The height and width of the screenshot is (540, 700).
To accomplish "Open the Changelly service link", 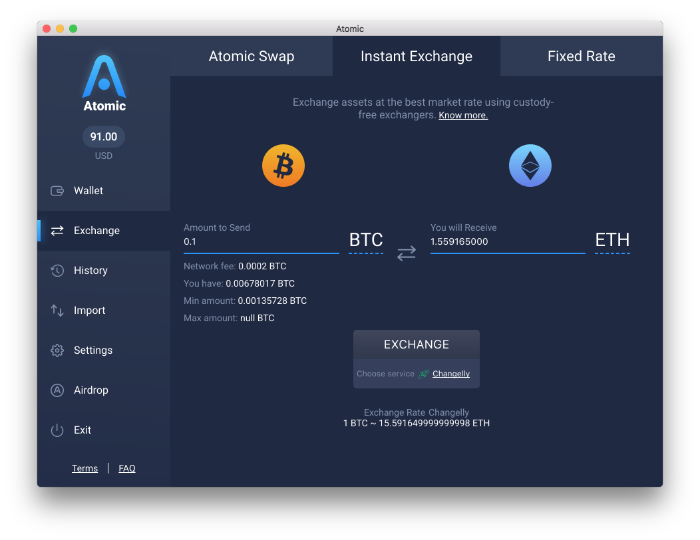I will [x=451, y=374].
